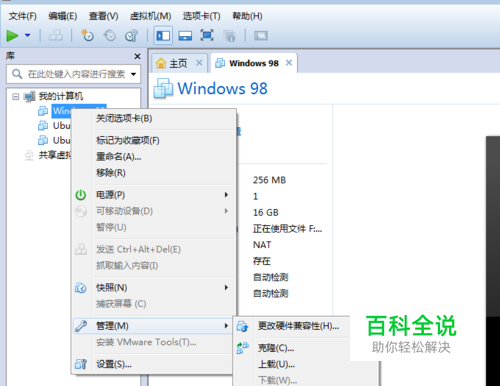Open the 管理(M) submenu entry
The width and height of the screenshot is (500, 386).
tap(152, 326)
